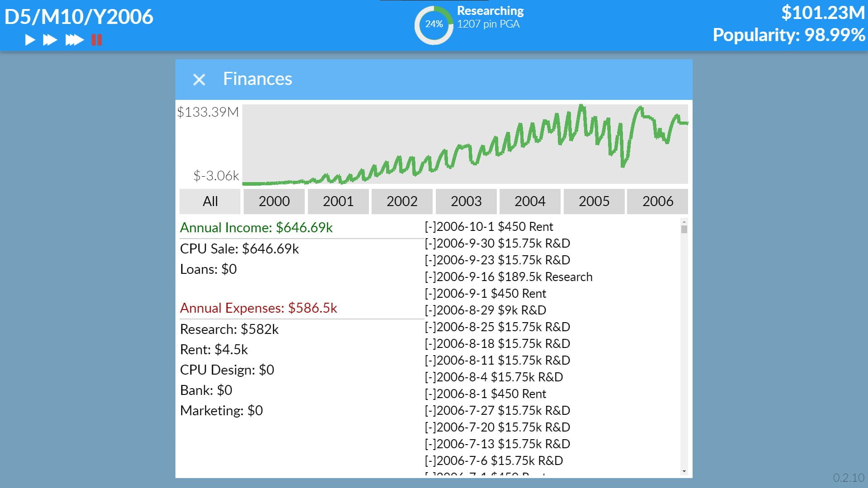Viewport: 868px width, 488px height.
Task: Pause the game with red pause icon
Action: [96, 40]
